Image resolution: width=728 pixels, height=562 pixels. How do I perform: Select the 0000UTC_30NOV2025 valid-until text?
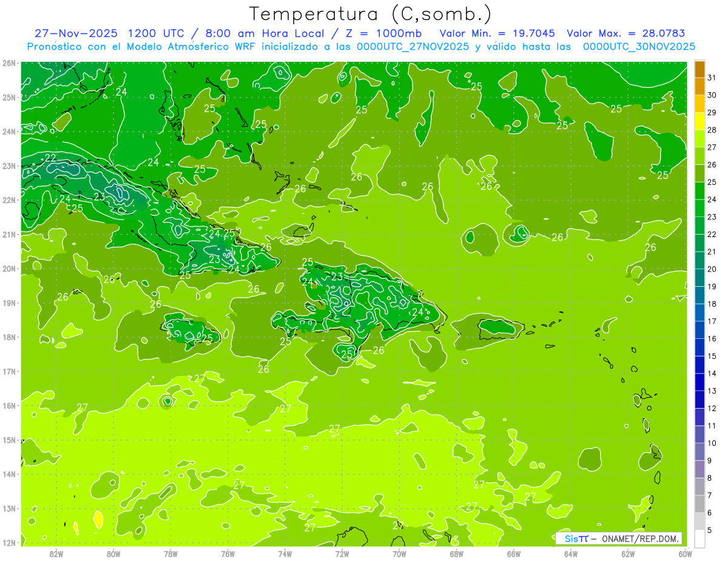pyautogui.click(x=639, y=47)
